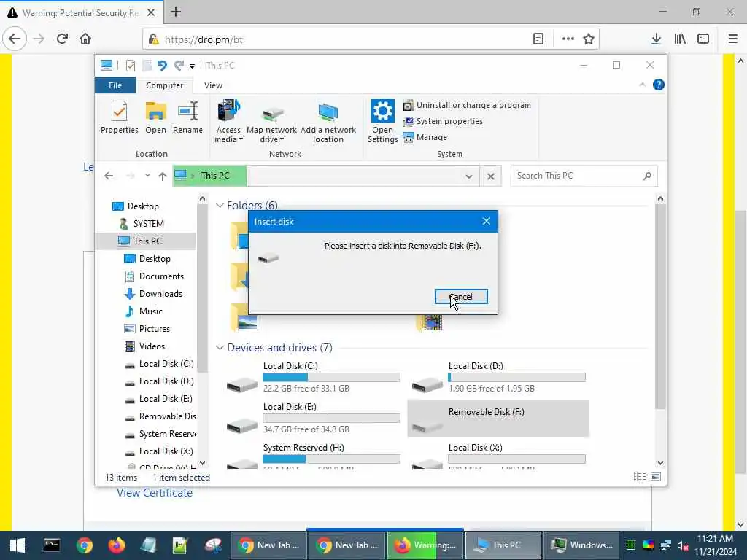Click the Search This PC field
The height and width of the screenshot is (560, 747).
pos(584,176)
